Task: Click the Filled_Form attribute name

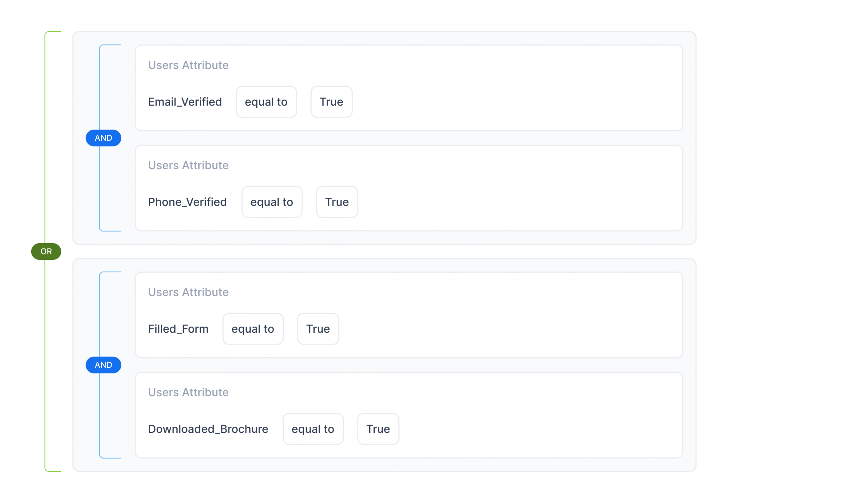Action: click(x=178, y=329)
